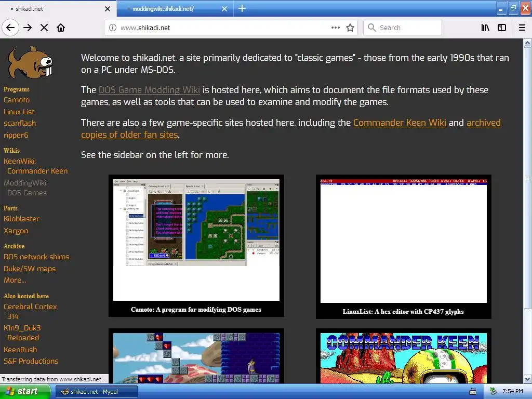Image resolution: width=532 pixels, height=399 pixels.
Task: Open K1n9_Duk3 Reloaded link
Action: pos(22,333)
